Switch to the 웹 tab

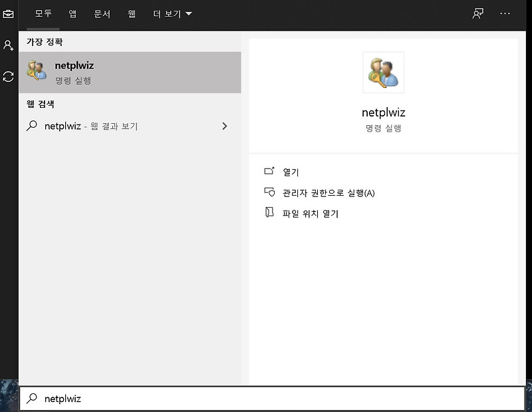coord(132,13)
